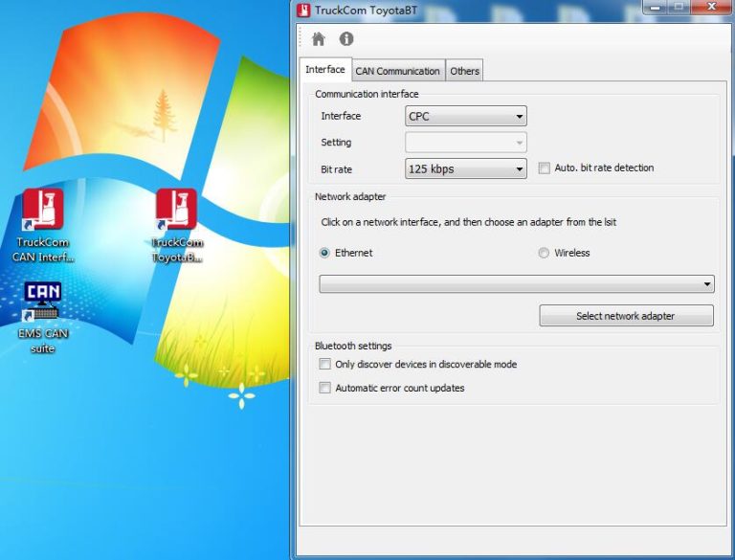The height and width of the screenshot is (560, 735).
Task: Open the disabled Setting dropdown
Action: tap(465, 143)
